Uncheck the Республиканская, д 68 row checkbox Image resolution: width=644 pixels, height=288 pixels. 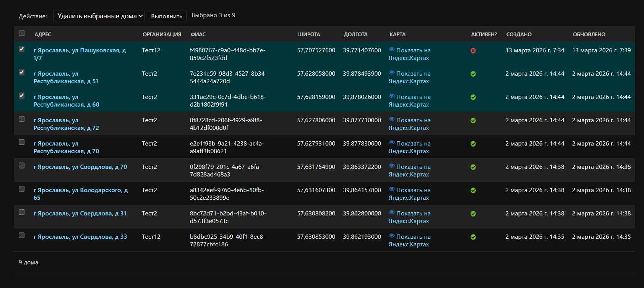[x=22, y=95]
